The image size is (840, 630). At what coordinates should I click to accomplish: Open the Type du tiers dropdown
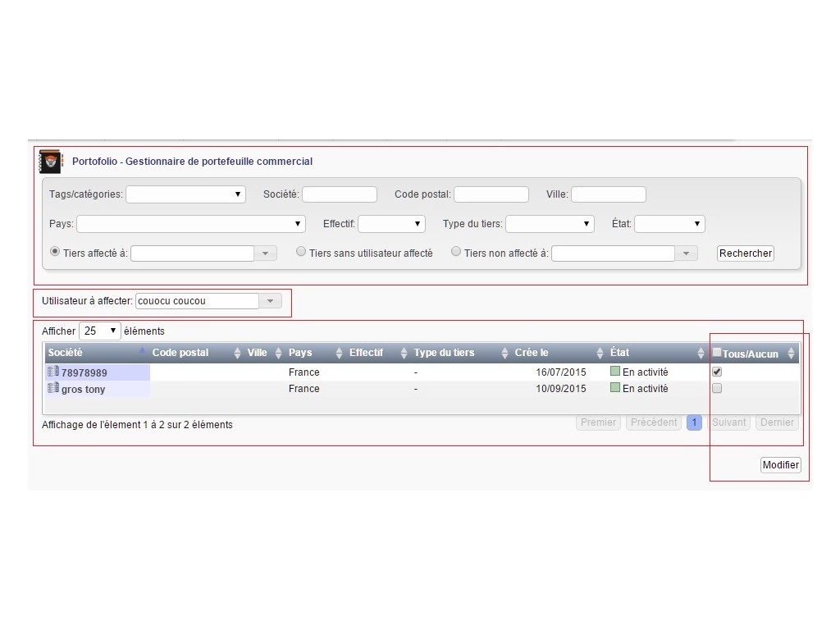[550, 224]
